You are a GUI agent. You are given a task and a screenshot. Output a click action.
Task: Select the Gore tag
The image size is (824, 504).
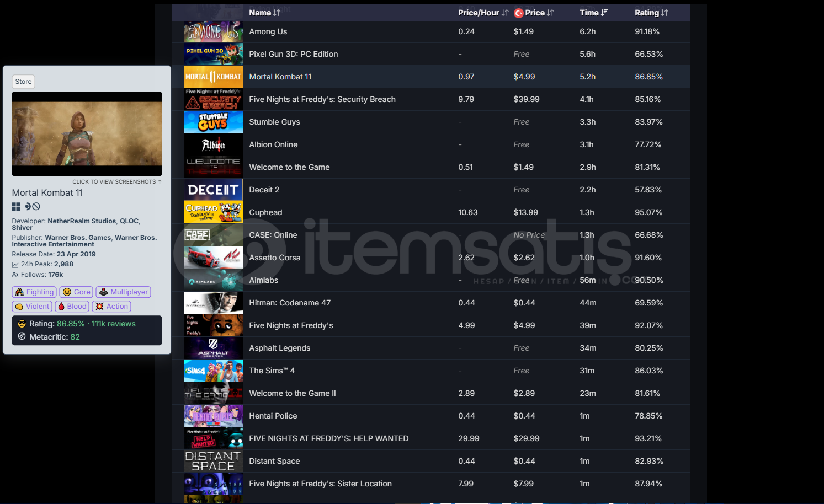coord(76,292)
